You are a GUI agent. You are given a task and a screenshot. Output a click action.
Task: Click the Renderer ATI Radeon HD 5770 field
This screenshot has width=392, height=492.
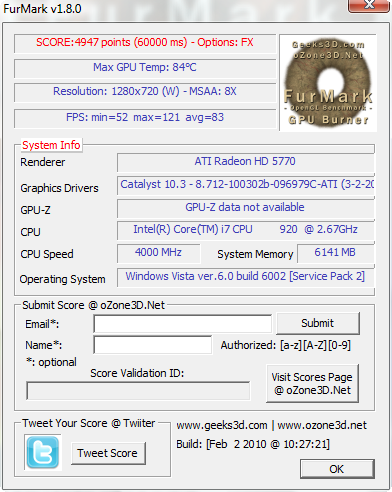pyautogui.click(x=245, y=162)
